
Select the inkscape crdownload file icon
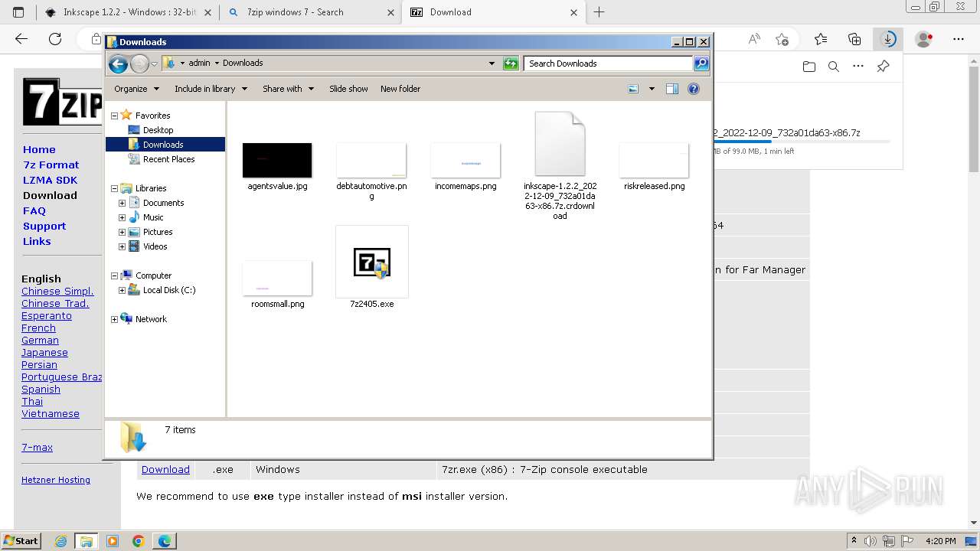pos(560,144)
